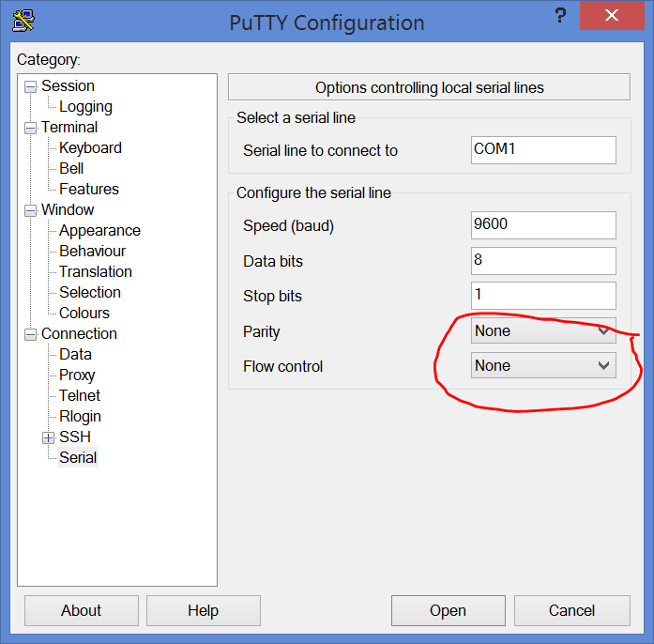Select the Data category

75,354
